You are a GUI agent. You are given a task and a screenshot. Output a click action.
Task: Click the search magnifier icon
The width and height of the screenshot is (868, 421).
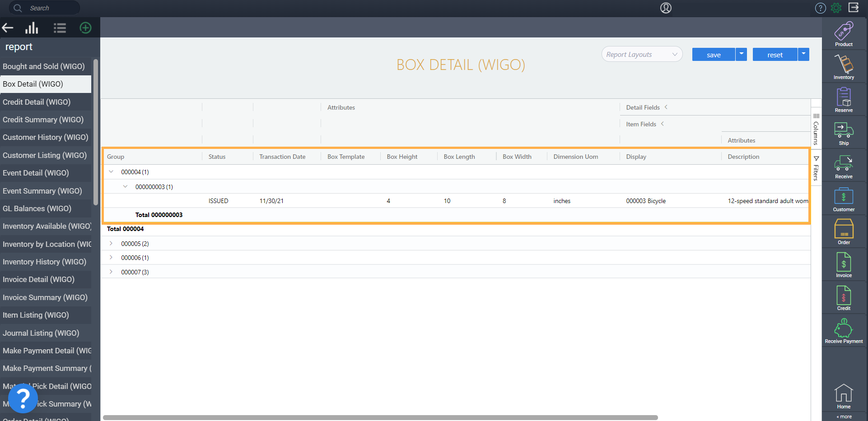(x=18, y=8)
